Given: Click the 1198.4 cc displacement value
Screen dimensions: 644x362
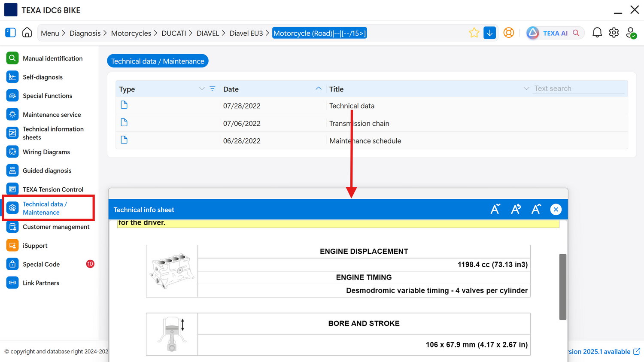Looking at the screenshot, I should pyautogui.click(x=492, y=265).
